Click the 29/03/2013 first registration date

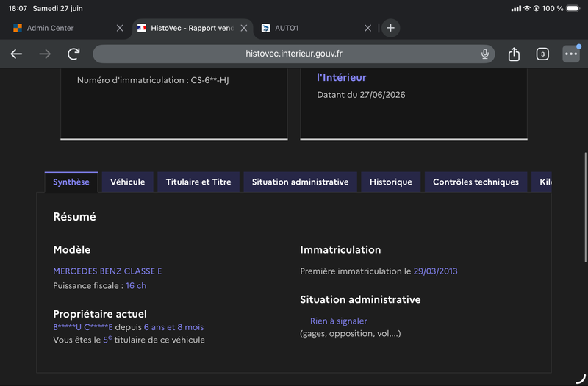coord(435,271)
